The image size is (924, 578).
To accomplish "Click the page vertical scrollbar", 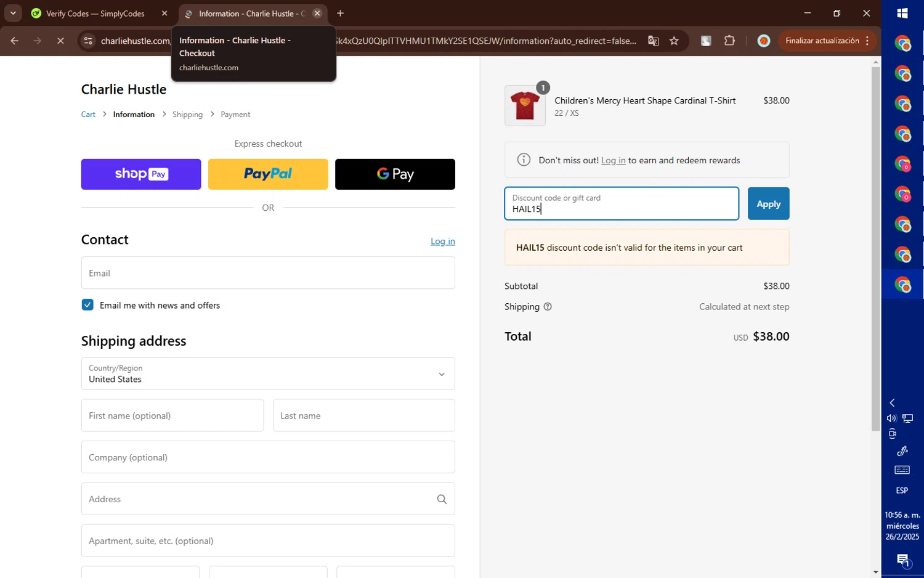I will 875,249.
